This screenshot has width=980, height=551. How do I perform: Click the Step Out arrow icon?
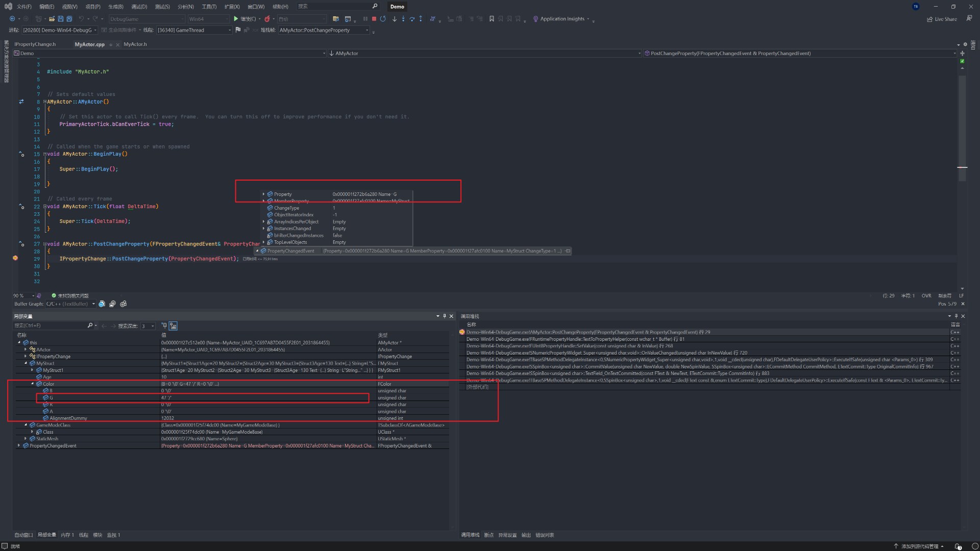421,19
